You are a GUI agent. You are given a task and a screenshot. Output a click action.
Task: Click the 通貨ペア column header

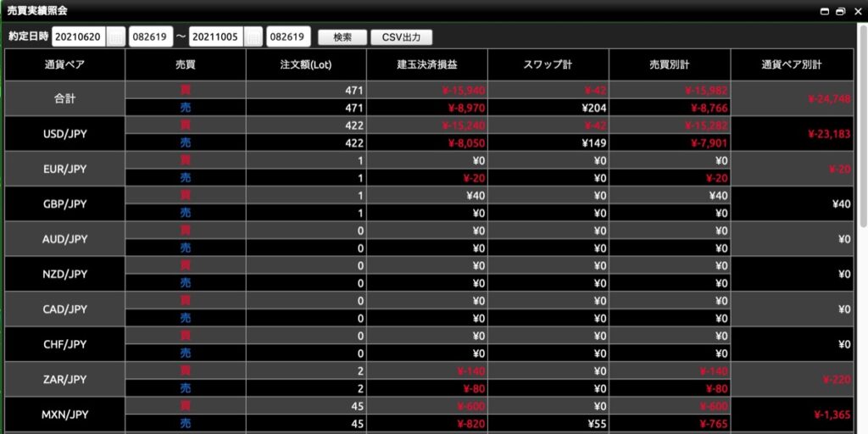64,64
